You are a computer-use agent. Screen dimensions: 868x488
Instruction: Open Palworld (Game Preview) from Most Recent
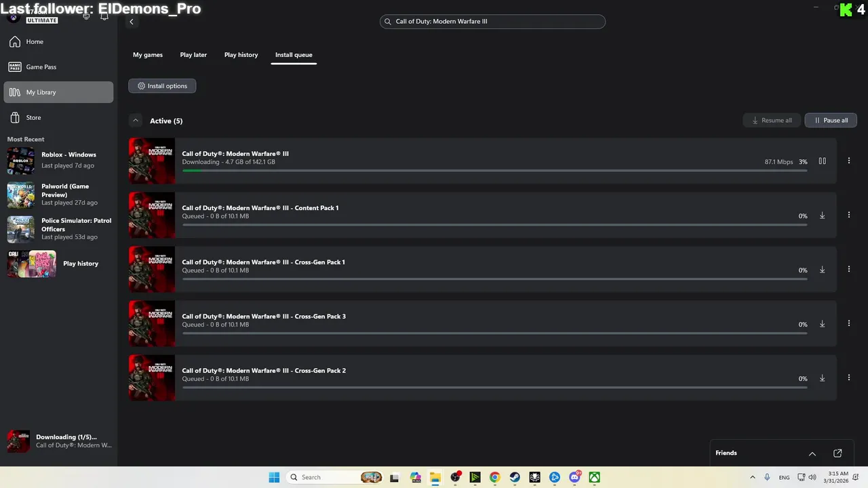pos(58,195)
